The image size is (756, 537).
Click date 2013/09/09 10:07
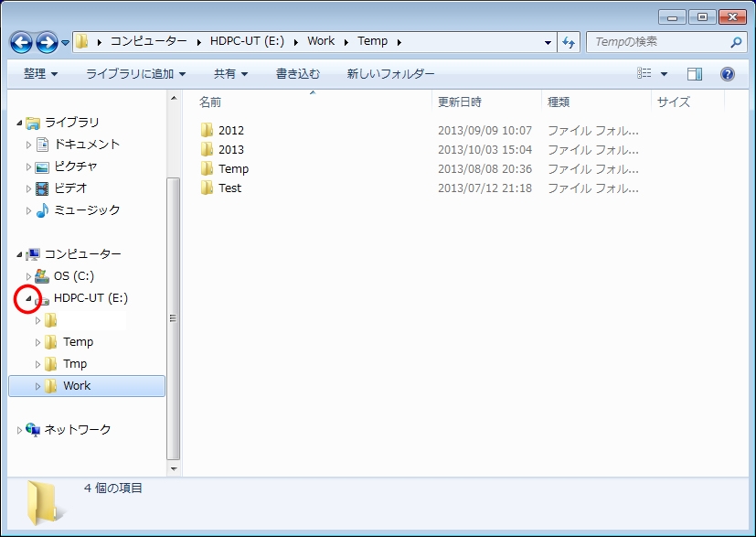coord(484,130)
